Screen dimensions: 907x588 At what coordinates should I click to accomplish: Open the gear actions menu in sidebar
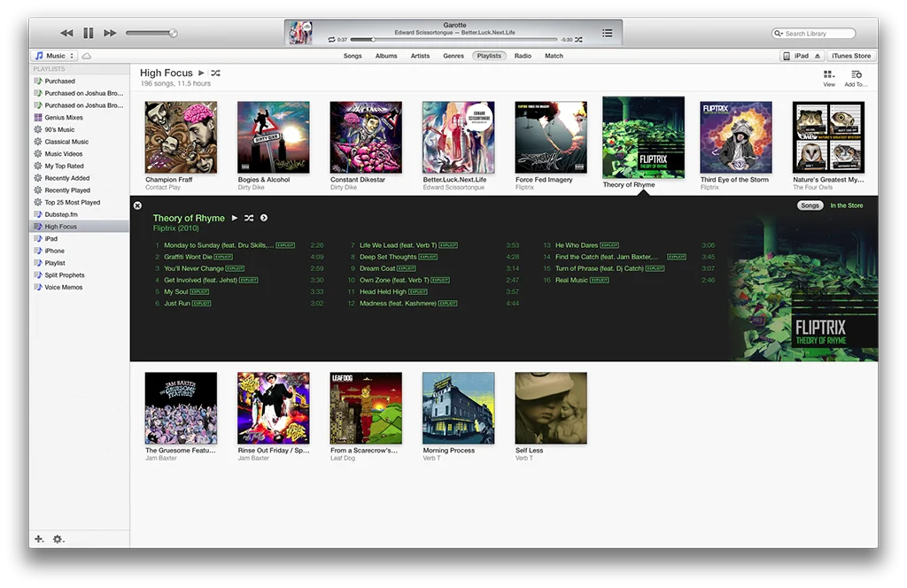coord(58,539)
